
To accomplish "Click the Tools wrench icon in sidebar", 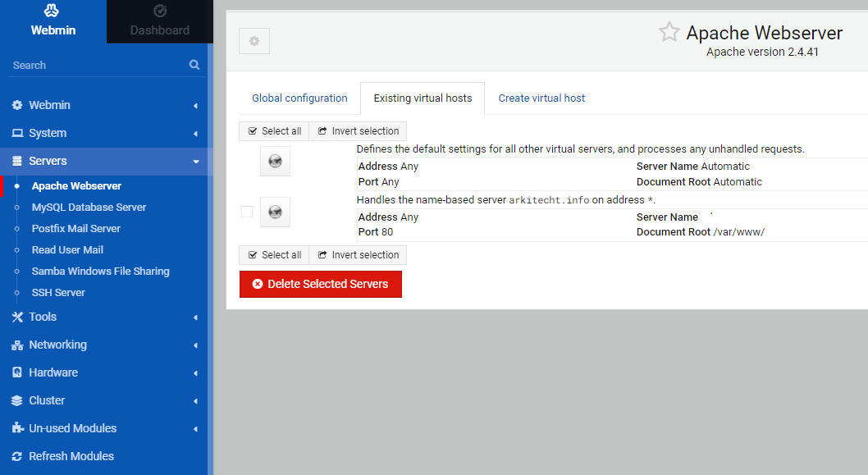I will pyautogui.click(x=17, y=317).
